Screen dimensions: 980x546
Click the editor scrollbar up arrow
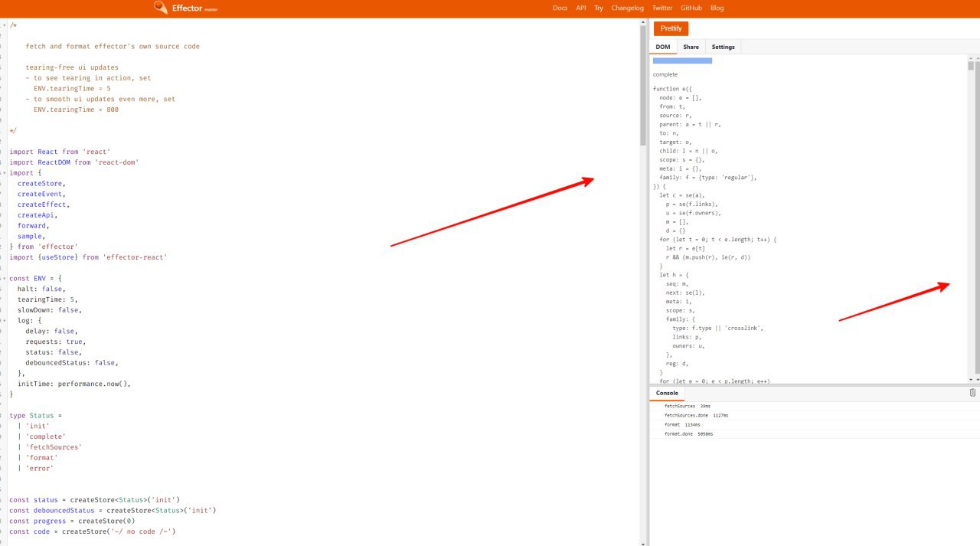(643, 21)
